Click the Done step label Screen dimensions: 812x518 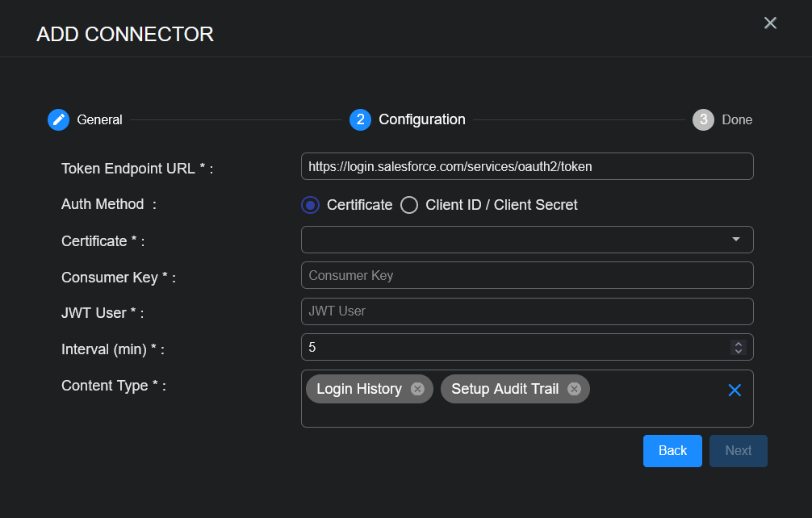737,119
